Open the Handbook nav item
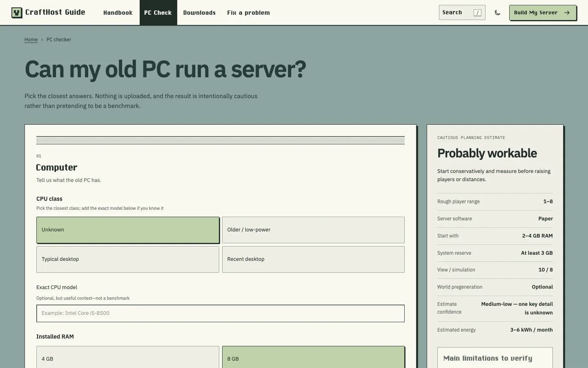 pyautogui.click(x=118, y=13)
